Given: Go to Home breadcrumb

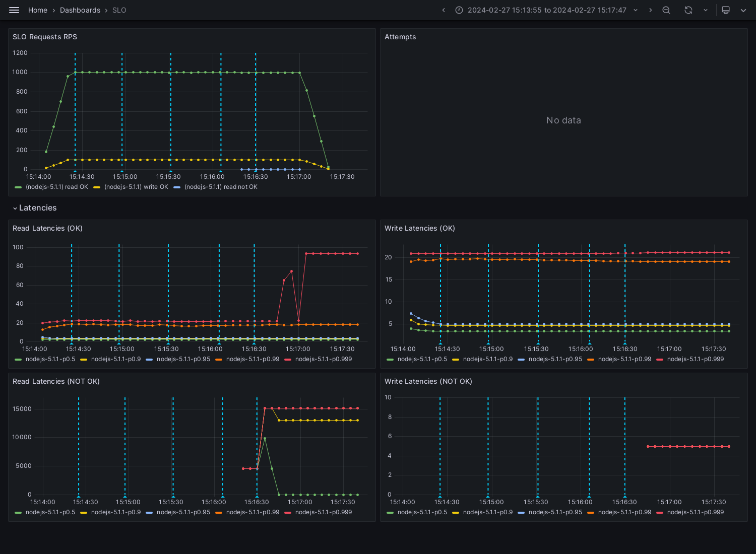Looking at the screenshot, I should (x=38, y=10).
